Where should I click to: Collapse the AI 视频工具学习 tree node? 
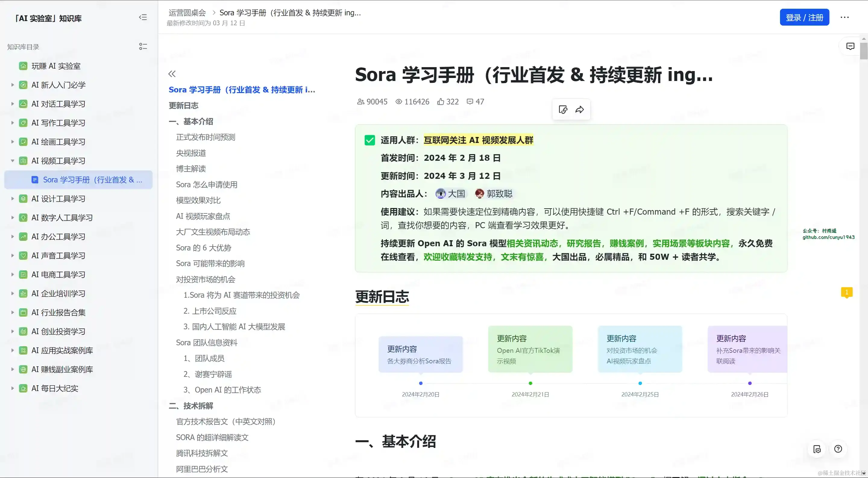[12, 161]
